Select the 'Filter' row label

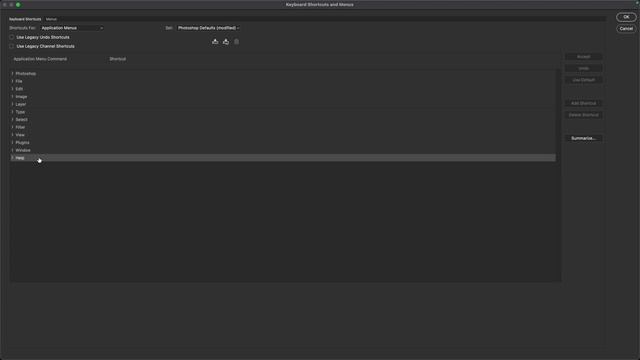[20, 127]
